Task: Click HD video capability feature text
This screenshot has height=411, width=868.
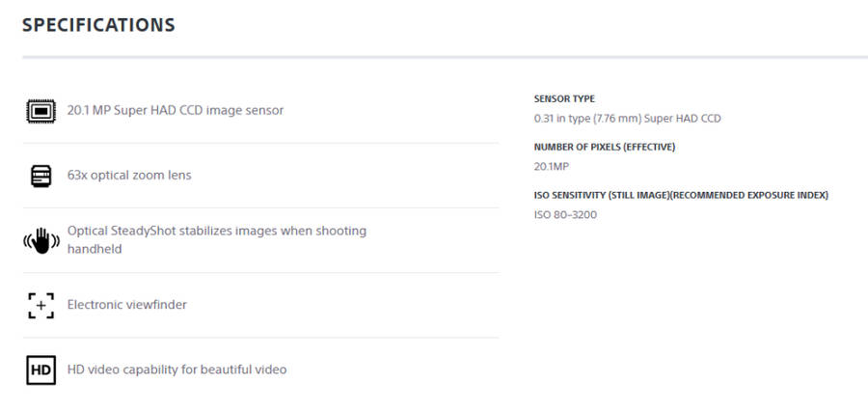Action: pos(176,370)
